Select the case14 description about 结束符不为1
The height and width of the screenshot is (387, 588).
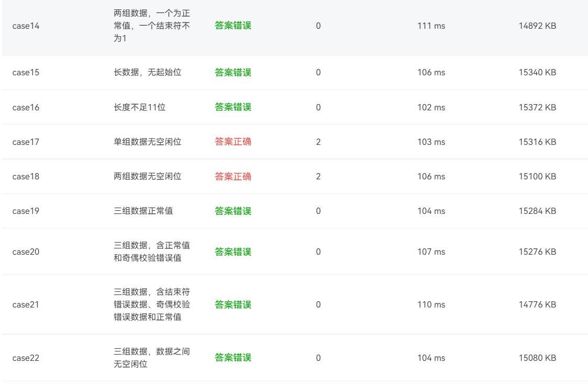point(151,26)
